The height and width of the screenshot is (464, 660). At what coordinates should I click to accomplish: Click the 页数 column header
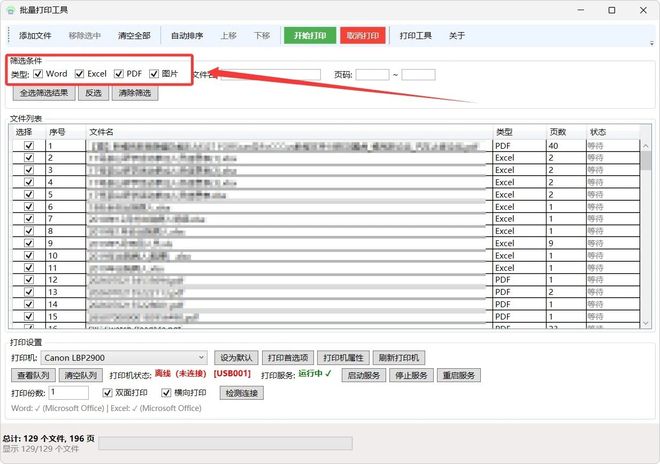tap(566, 132)
